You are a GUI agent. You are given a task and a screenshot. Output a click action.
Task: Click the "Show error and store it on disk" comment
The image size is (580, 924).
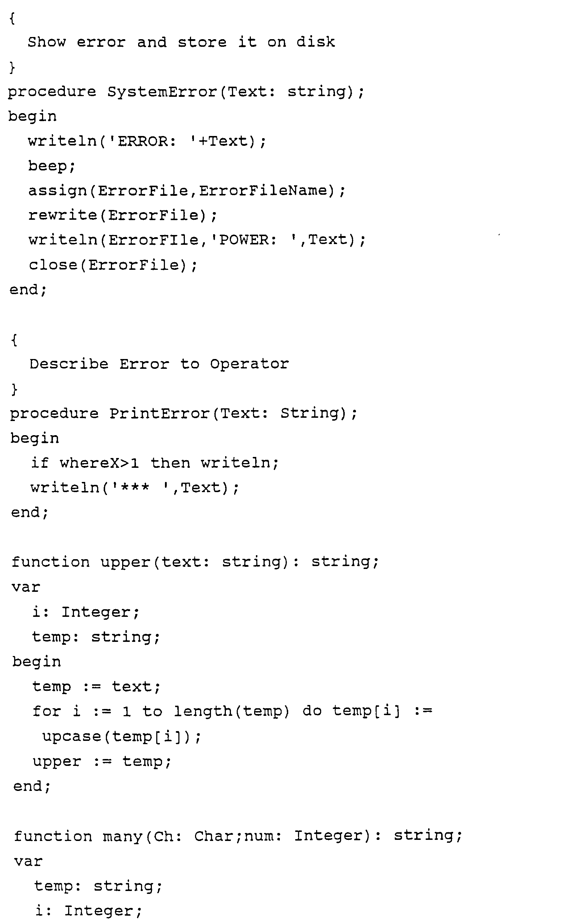pos(181,42)
